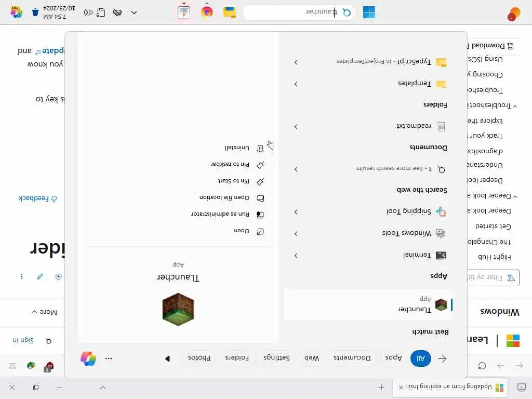
Task: Click the Feedback link on the browser page
Action: tap(37, 198)
